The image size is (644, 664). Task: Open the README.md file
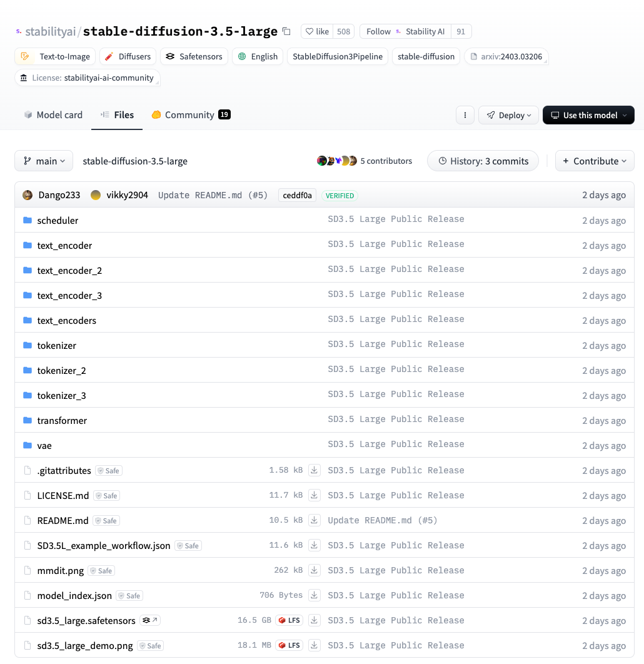coord(63,520)
